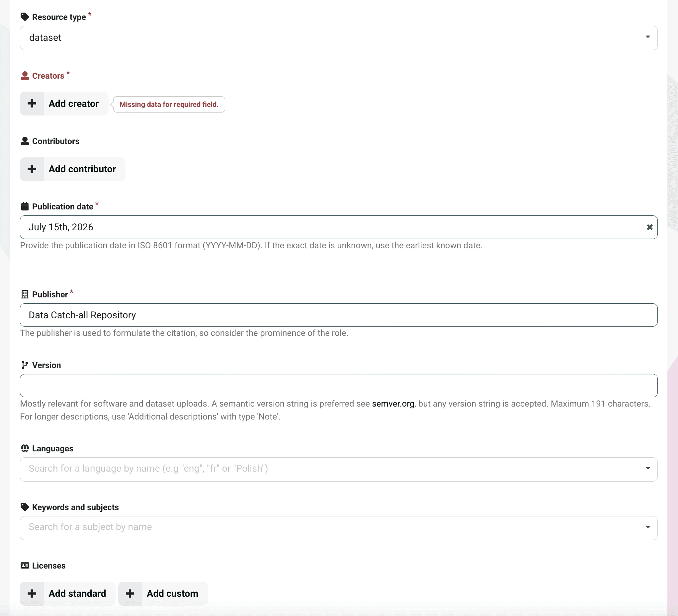Open the Languages search dropdown

(x=339, y=469)
